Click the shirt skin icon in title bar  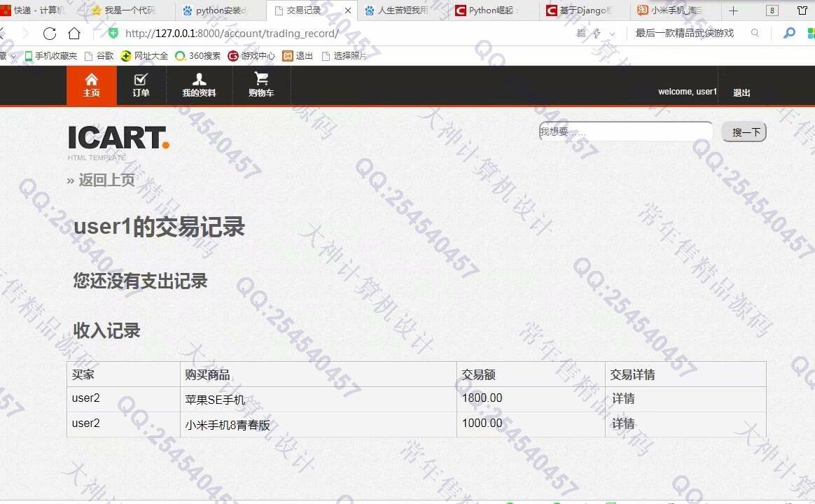tap(802, 10)
